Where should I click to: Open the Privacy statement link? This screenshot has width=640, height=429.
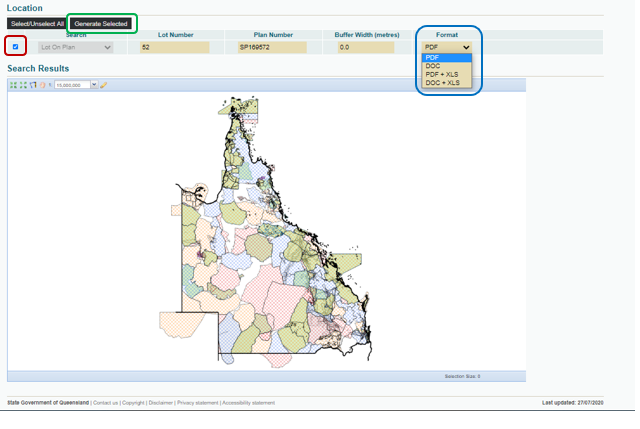click(198, 403)
